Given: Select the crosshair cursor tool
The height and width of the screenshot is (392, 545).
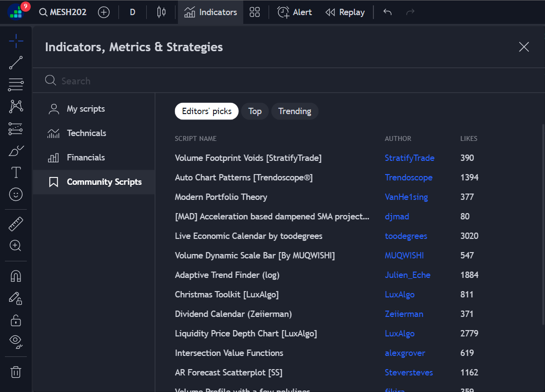Looking at the screenshot, I should pos(16,41).
